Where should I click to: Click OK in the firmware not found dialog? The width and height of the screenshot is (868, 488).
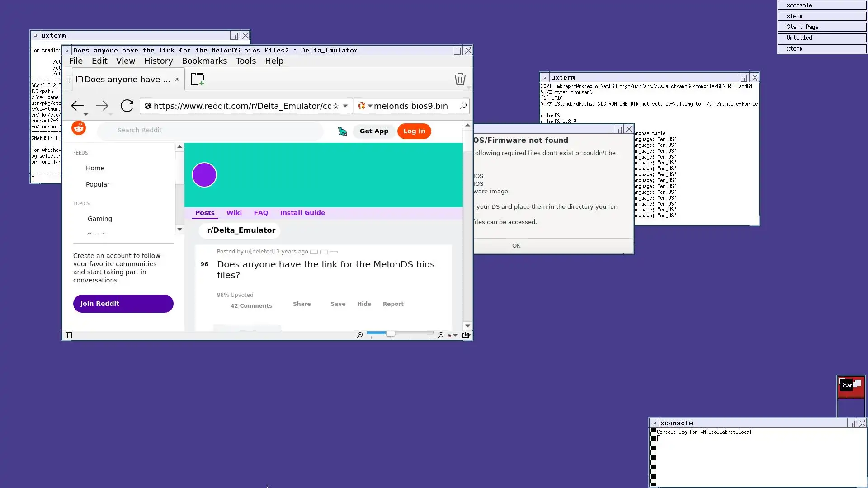click(x=516, y=246)
